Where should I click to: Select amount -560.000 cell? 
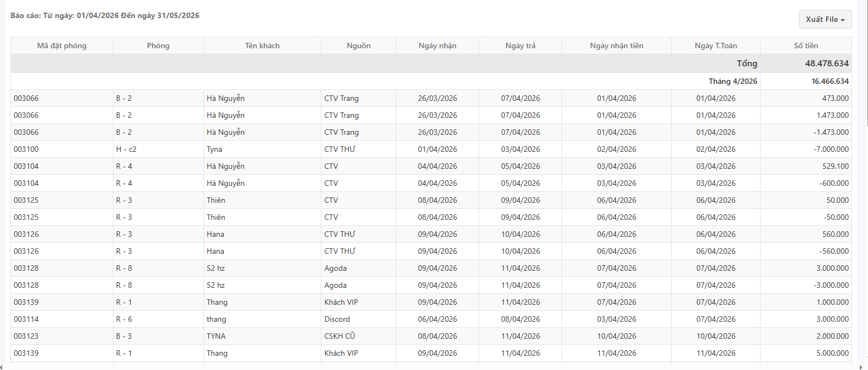tap(805, 251)
